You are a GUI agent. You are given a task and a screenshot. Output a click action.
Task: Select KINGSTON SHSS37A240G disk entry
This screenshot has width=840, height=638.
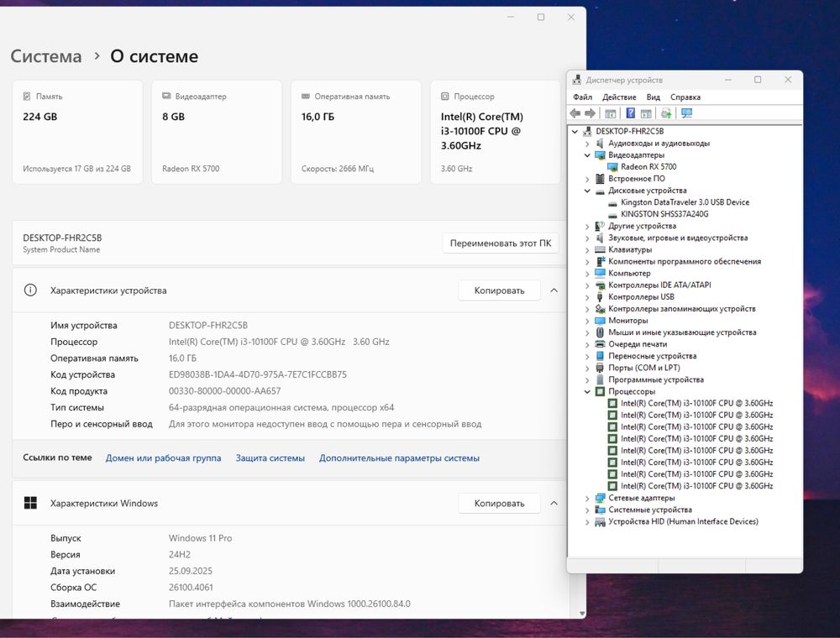[664, 214]
